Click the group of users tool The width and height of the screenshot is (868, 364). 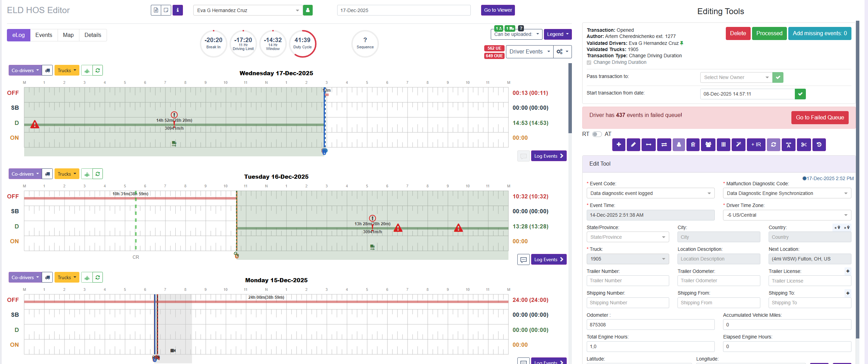(x=708, y=145)
